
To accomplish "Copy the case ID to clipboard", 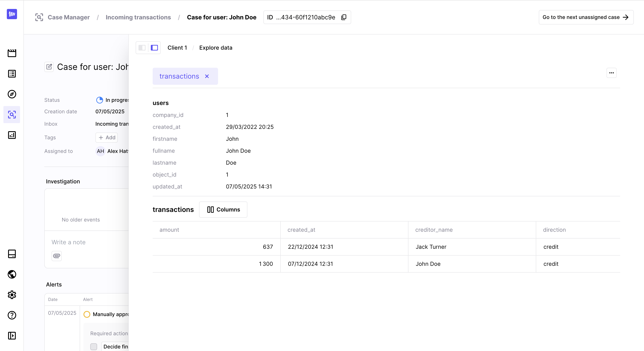I will point(344,17).
